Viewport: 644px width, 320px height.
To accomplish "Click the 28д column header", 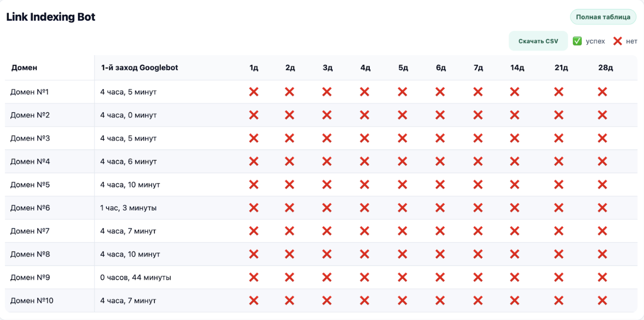I will click(x=605, y=68).
